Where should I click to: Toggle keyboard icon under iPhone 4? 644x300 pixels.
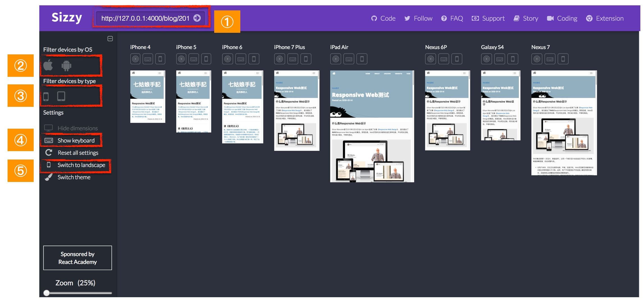pos(148,59)
